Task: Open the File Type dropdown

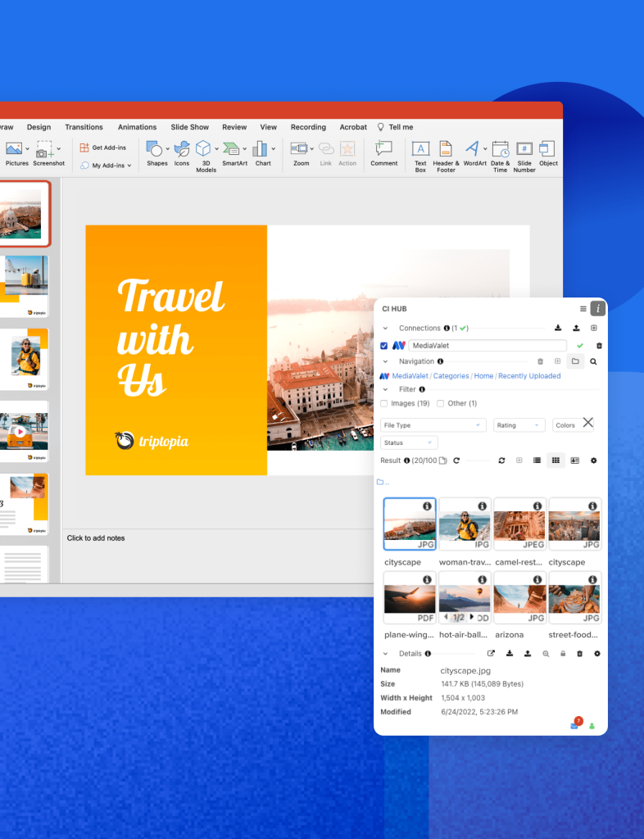Action: pyautogui.click(x=433, y=425)
